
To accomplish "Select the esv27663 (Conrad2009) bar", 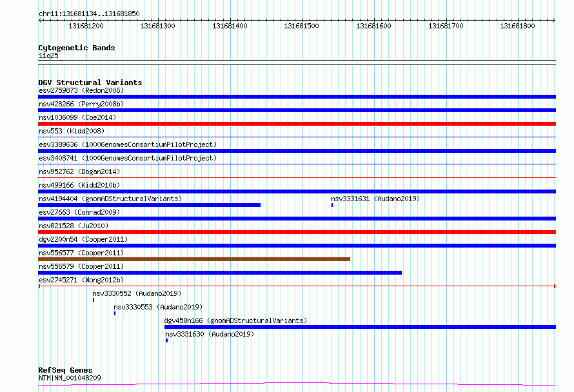I will pyautogui.click(x=297, y=219).
